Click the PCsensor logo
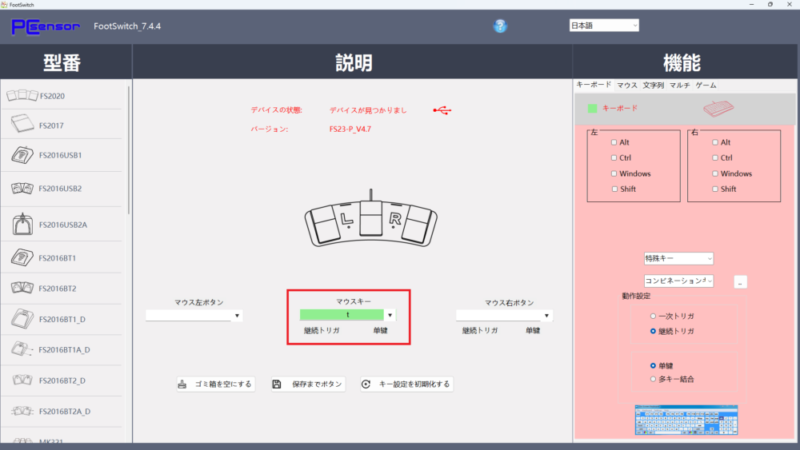 (x=45, y=26)
